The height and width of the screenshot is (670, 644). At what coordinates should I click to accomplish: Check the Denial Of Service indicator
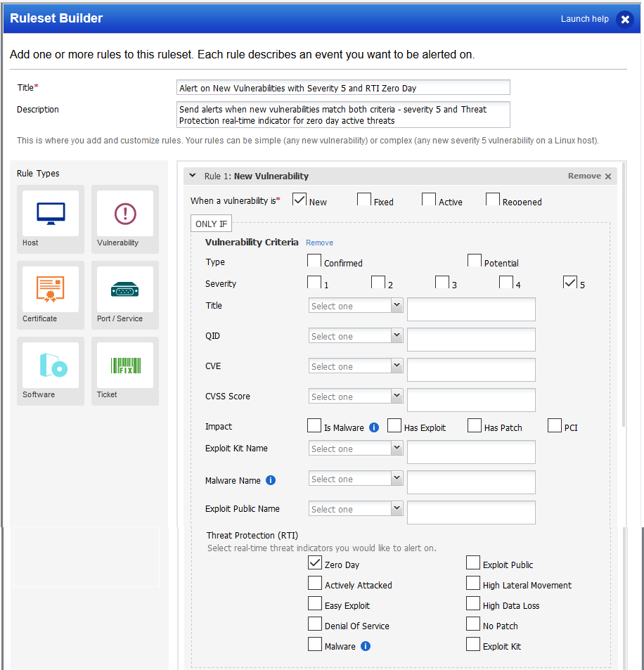click(x=315, y=624)
